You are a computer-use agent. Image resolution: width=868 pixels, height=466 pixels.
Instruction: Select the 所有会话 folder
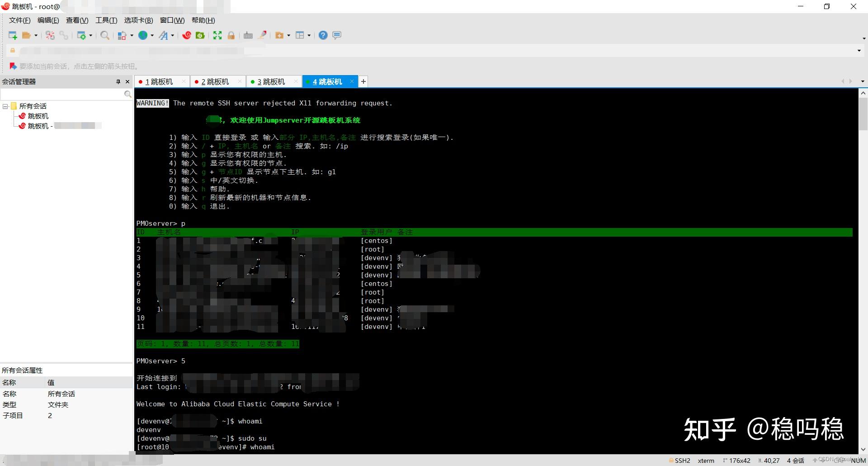pyautogui.click(x=33, y=106)
